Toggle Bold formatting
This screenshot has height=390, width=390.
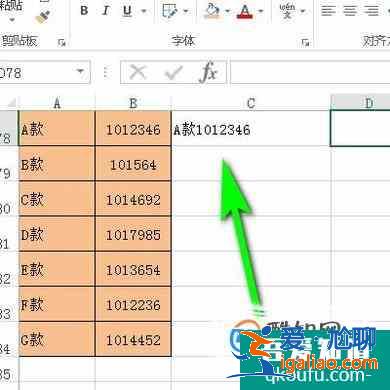point(84,11)
